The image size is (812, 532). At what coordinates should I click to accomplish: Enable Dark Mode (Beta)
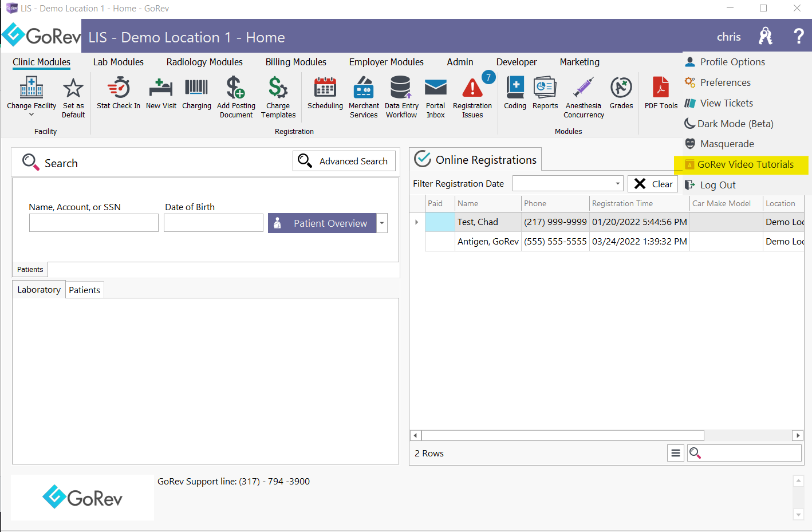click(x=729, y=124)
